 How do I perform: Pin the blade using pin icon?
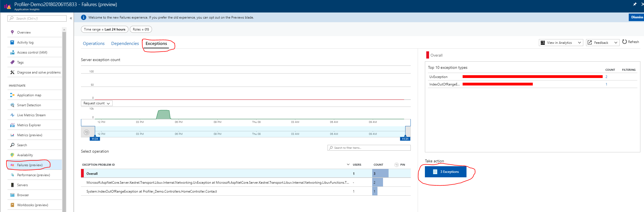[635, 4]
